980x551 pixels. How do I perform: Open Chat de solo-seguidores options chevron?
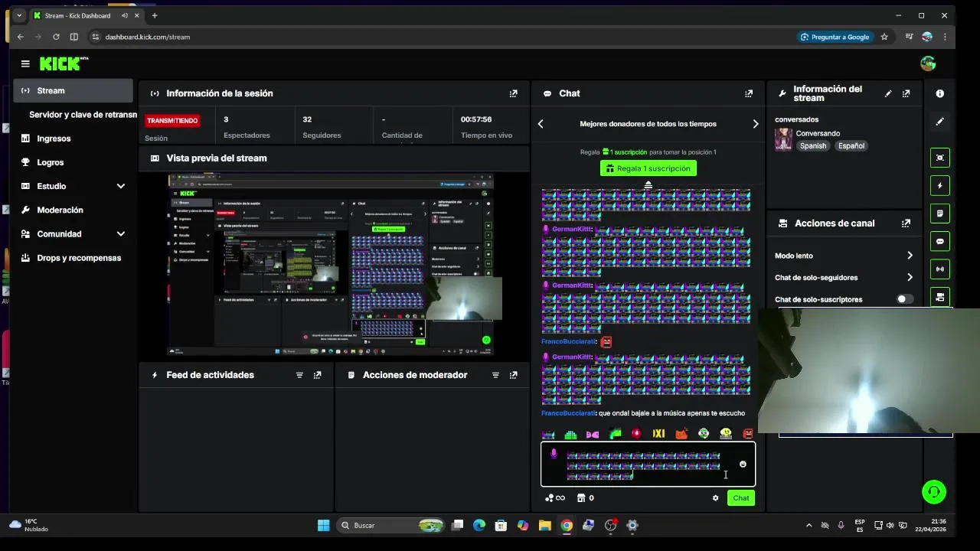coord(910,278)
